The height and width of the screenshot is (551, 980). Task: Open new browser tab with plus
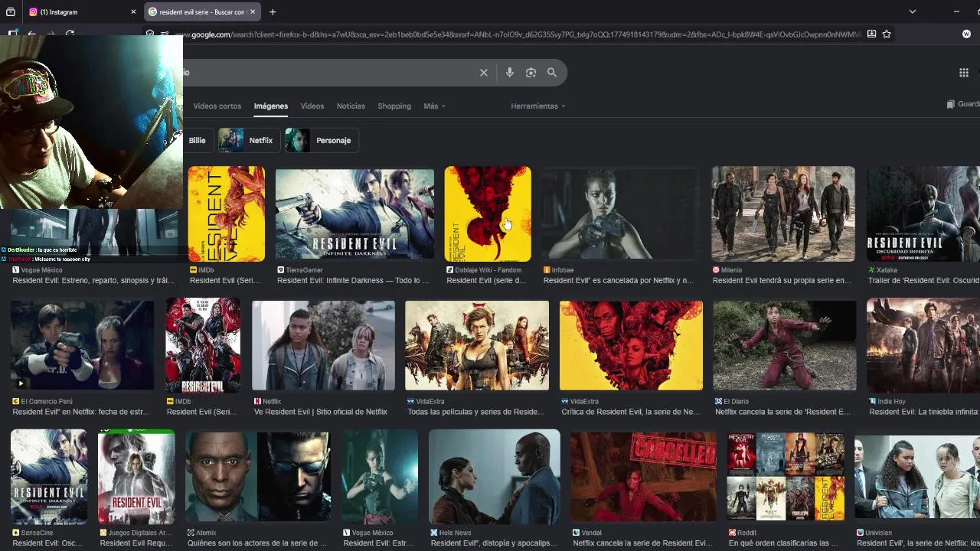273,11
